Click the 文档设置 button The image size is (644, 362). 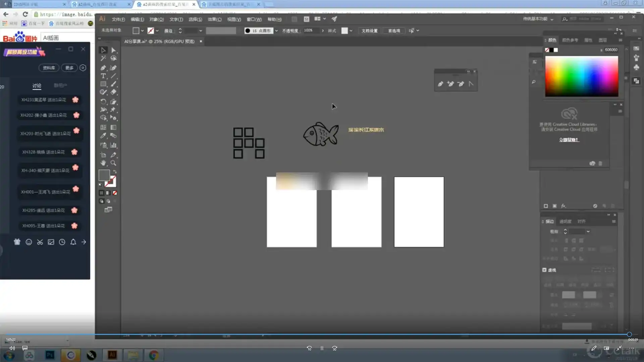click(369, 31)
